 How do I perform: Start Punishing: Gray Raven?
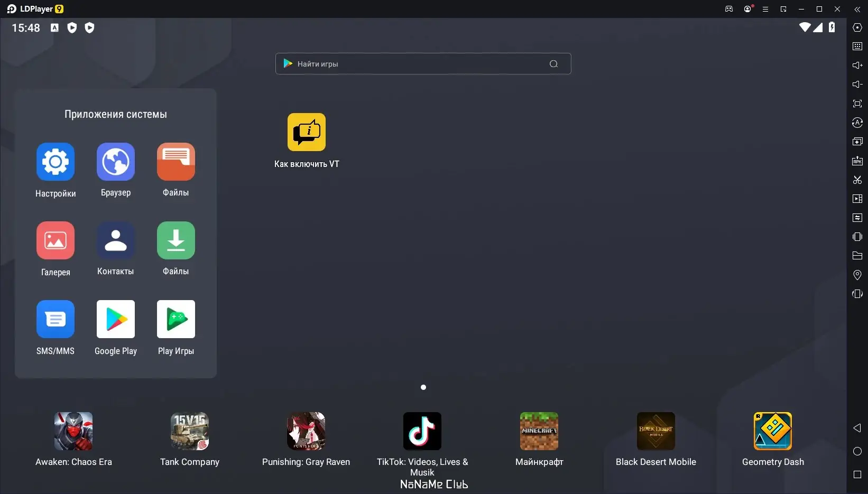tap(306, 431)
